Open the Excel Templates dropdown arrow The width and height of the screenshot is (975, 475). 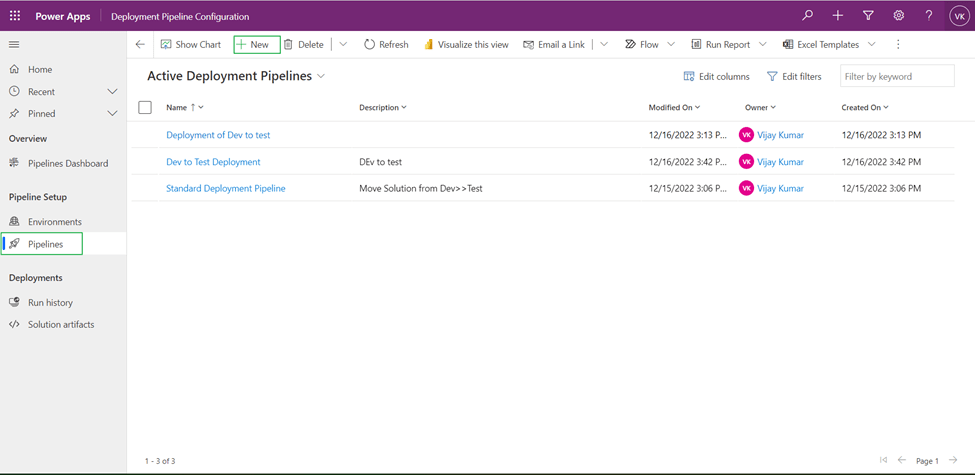tap(872, 45)
